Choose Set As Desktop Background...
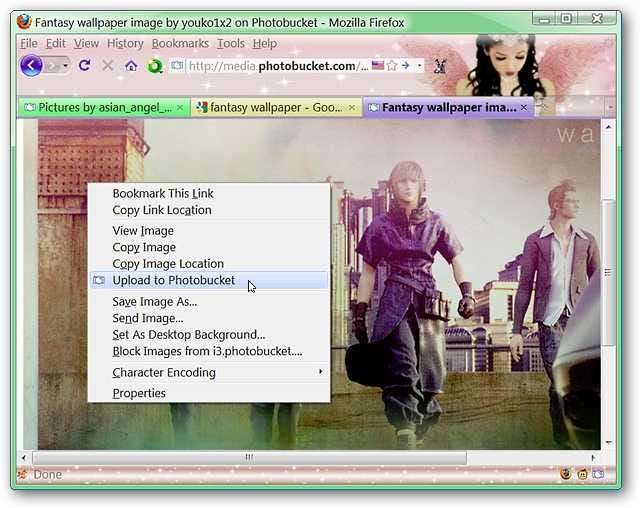This screenshot has height=508, width=640. click(208, 335)
